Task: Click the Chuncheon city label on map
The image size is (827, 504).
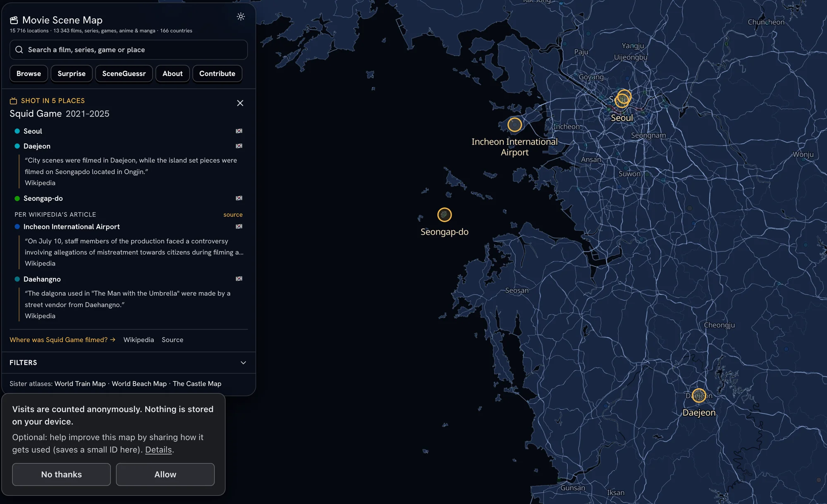Action: 766,22
